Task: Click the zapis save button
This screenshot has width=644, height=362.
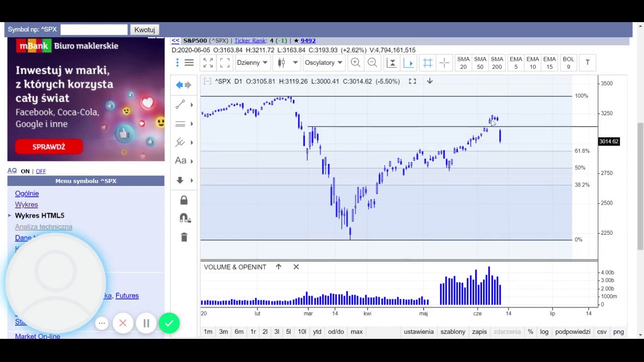Action: tap(479, 331)
